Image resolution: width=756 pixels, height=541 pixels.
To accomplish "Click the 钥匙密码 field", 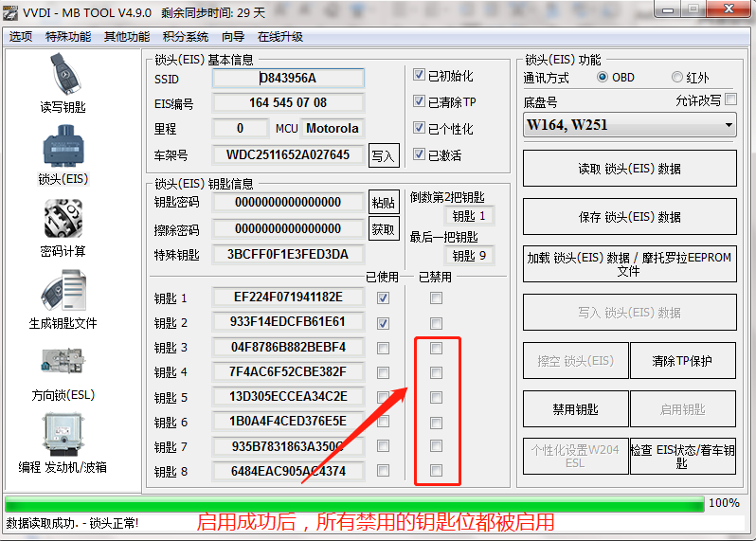I will click(x=288, y=202).
